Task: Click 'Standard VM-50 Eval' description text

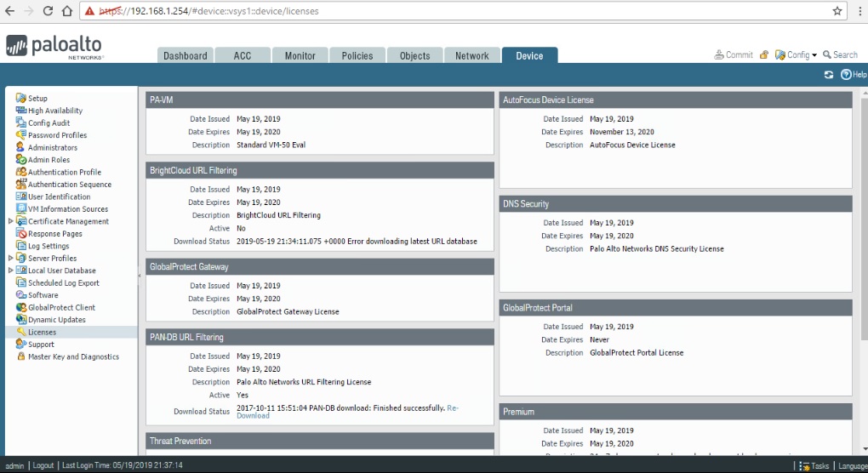Action: [x=271, y=145]
